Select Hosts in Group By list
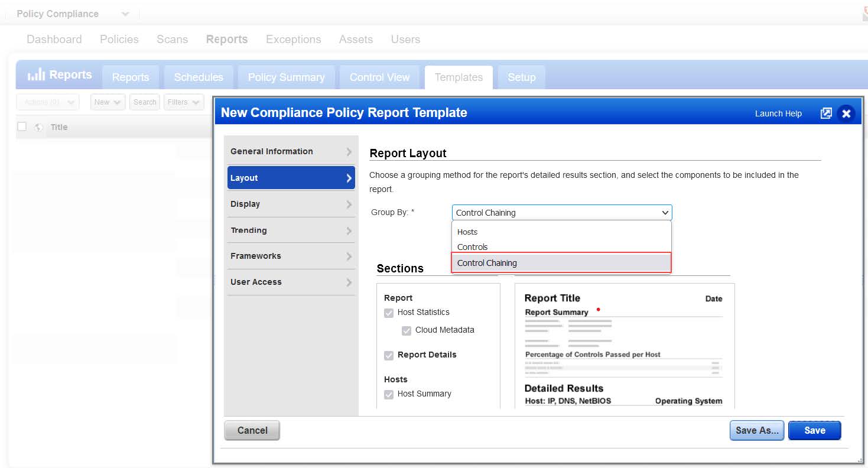This screenshot has height=468, width=868. (x=561, y=232)
